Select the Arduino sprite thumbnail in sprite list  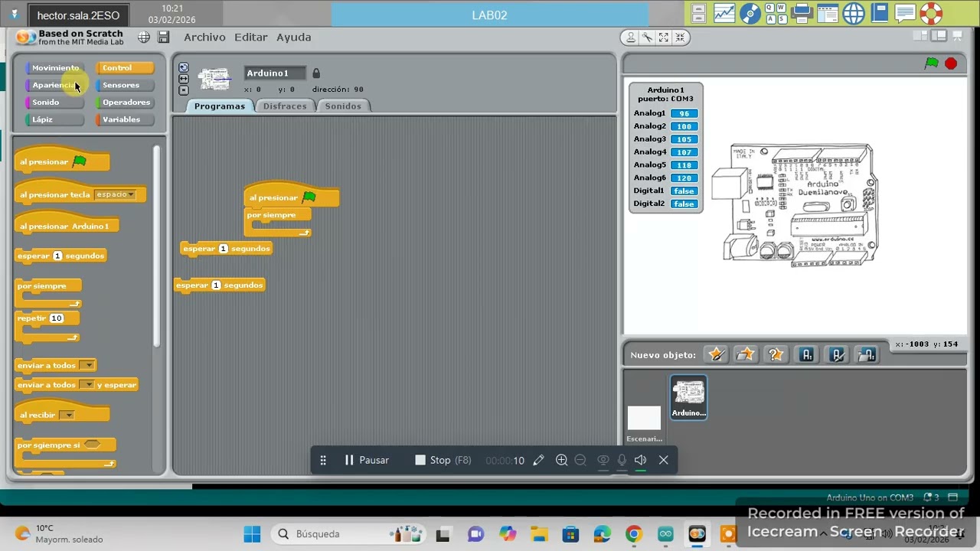(688, 397)
